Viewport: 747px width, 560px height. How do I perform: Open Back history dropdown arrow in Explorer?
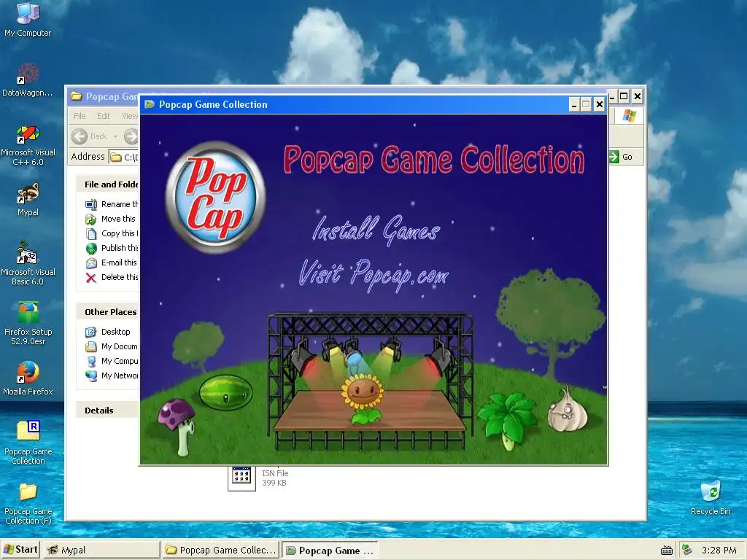115,136
